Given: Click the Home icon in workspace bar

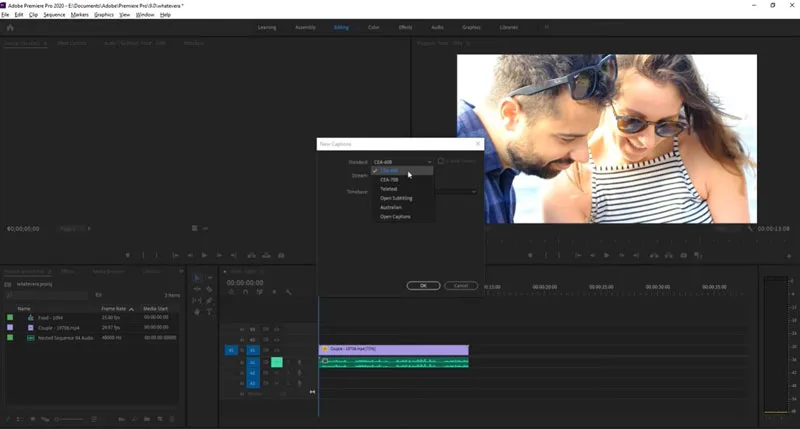Looking at the screenshot, I should click(x=10, y=28).
